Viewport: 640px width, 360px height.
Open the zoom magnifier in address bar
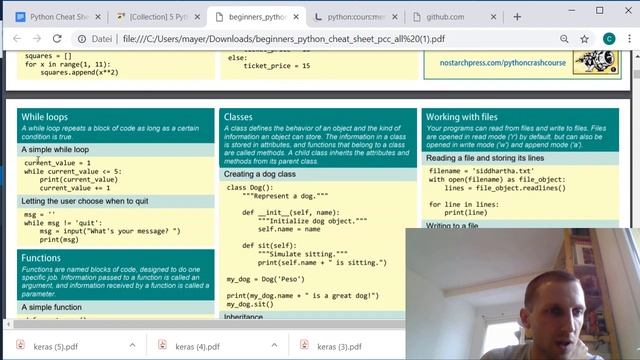(x=564, y=39)
